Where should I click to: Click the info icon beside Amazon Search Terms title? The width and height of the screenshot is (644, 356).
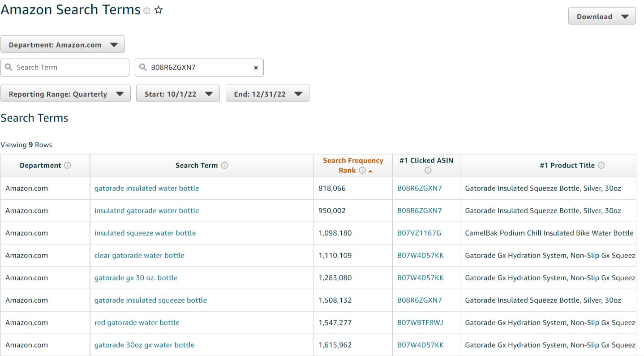146,11
